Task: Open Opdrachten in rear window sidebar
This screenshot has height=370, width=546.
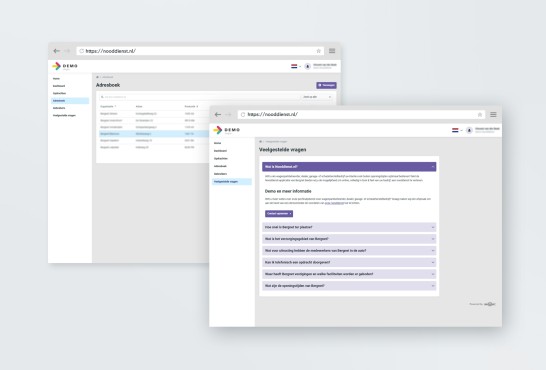Action: tap(60, 93)
